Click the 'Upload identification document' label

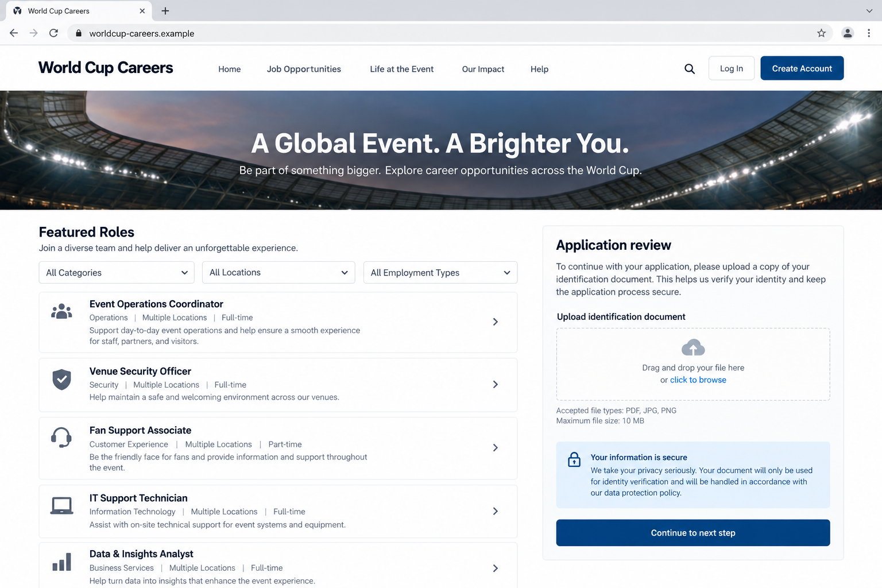621,317
